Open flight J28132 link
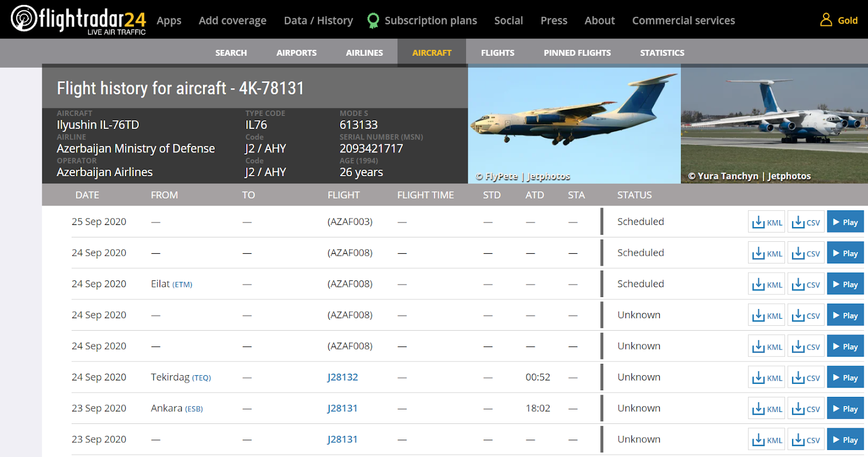This screenshot has width=868, height=457. point(343,377)
